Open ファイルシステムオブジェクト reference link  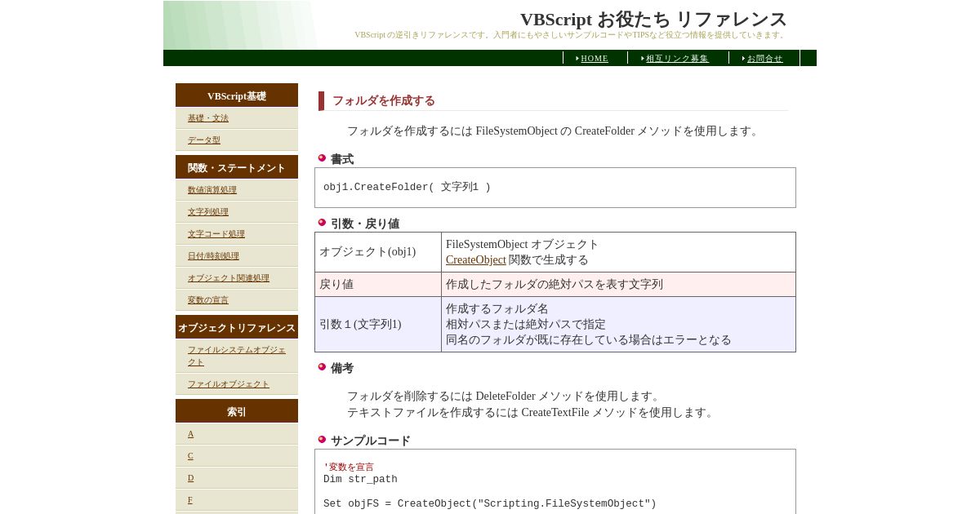(x=237, y=356)
